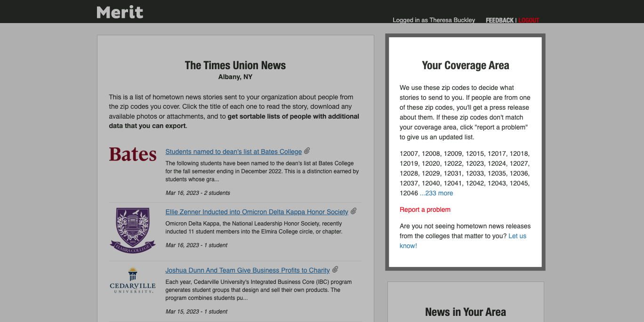Screen dimensions: 644x322
Task: Open the Joshua Dunn business profits story
Action: [x=248, y=270]
